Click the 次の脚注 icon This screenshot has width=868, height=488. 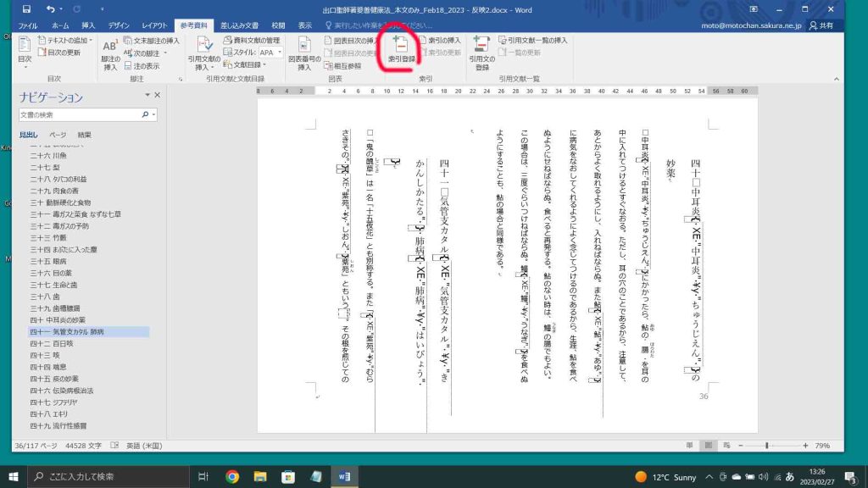[128, 53]
